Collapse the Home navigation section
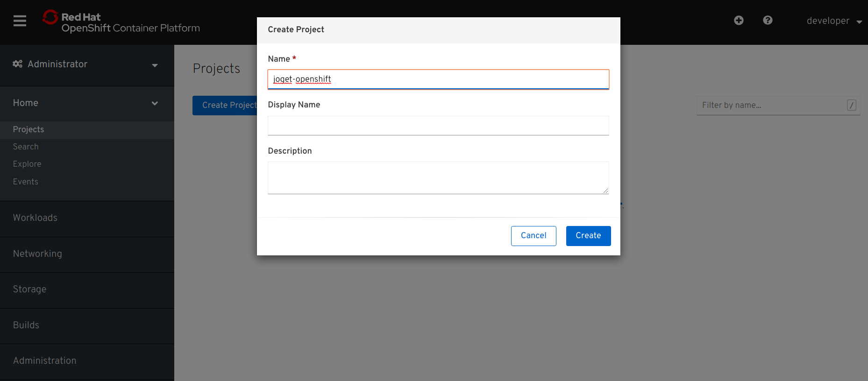This screenshot has width=868, height=381. click(87, 103)
